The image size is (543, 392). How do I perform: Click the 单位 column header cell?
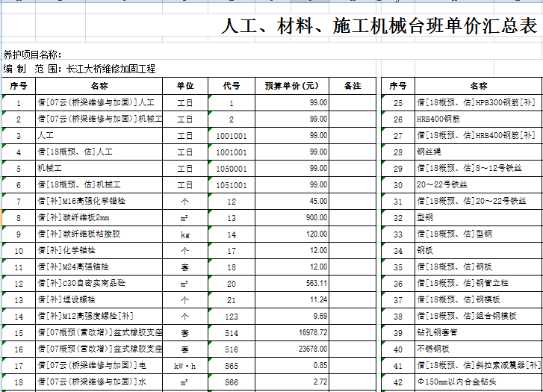pyautogui.click(x=184, y=86)
